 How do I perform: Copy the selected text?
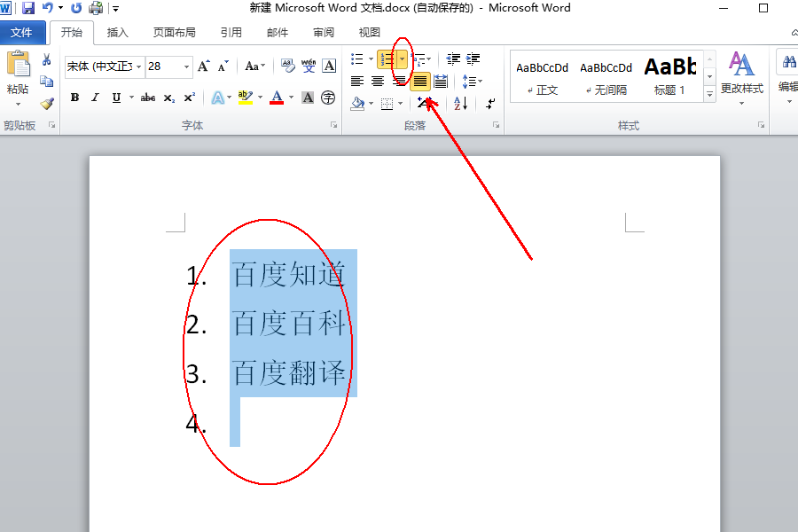pyautogui.click(x=46, y=82)
